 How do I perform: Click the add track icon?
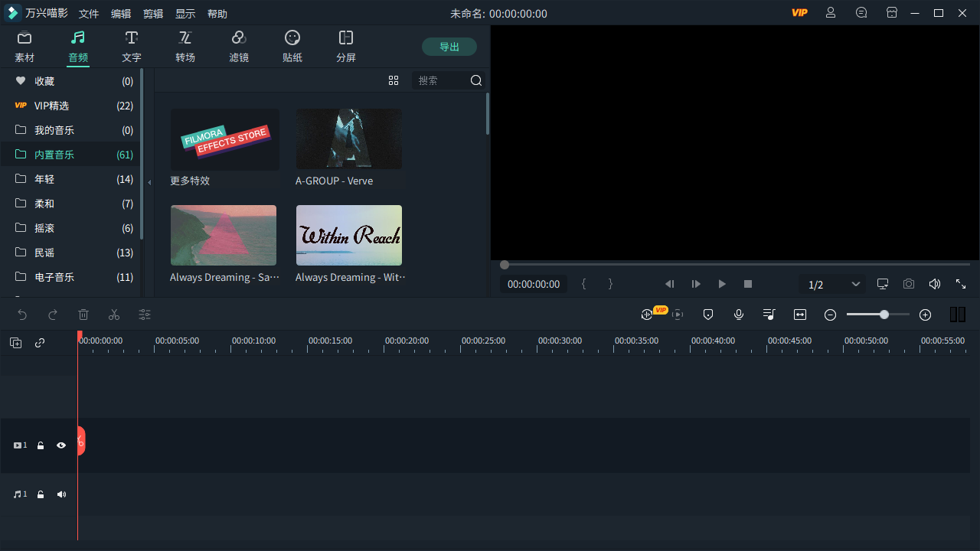15,343
